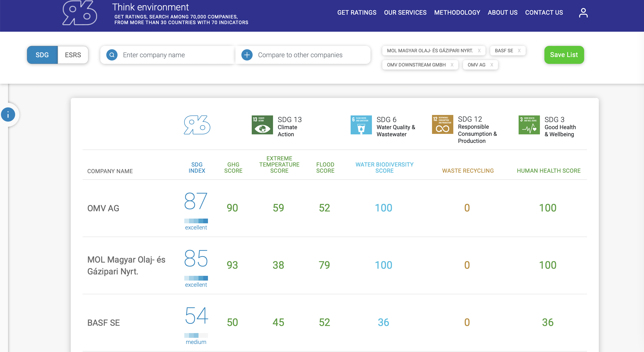Click the blue logo above SDG Index column
This screenshot has width=644, height=352.
(197, 125)
